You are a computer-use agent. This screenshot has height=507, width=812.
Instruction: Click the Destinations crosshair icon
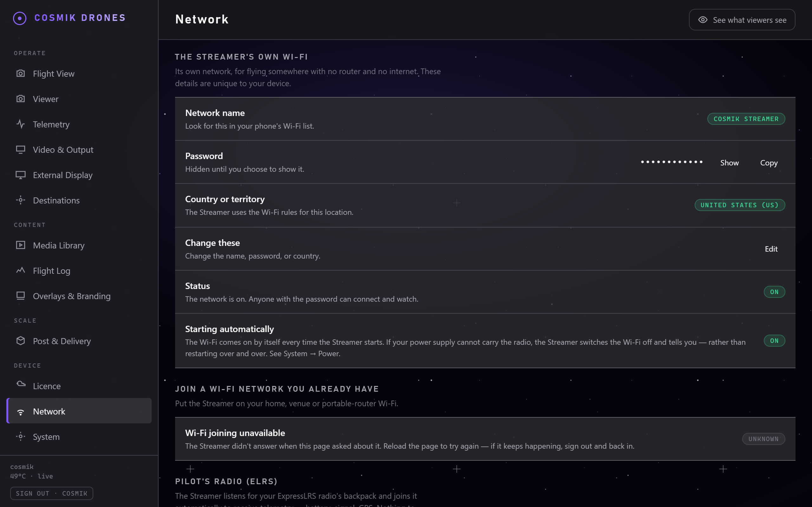[x=21, y=200]
